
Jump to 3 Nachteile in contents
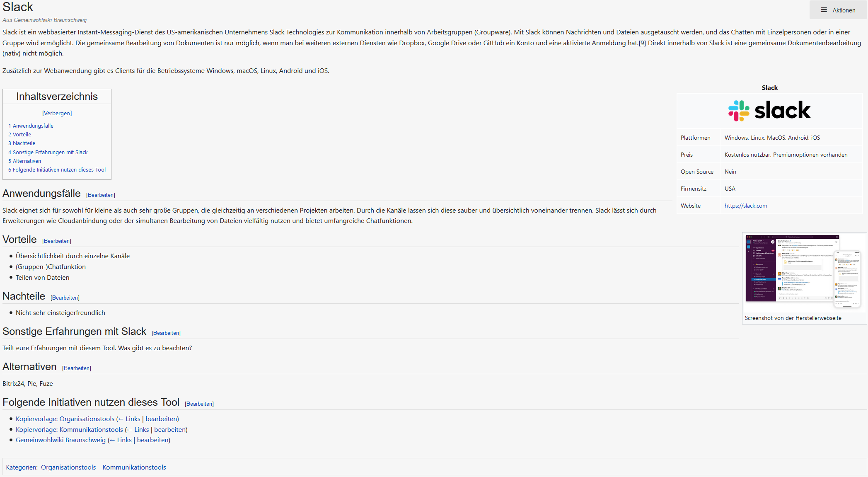point(22,143)
